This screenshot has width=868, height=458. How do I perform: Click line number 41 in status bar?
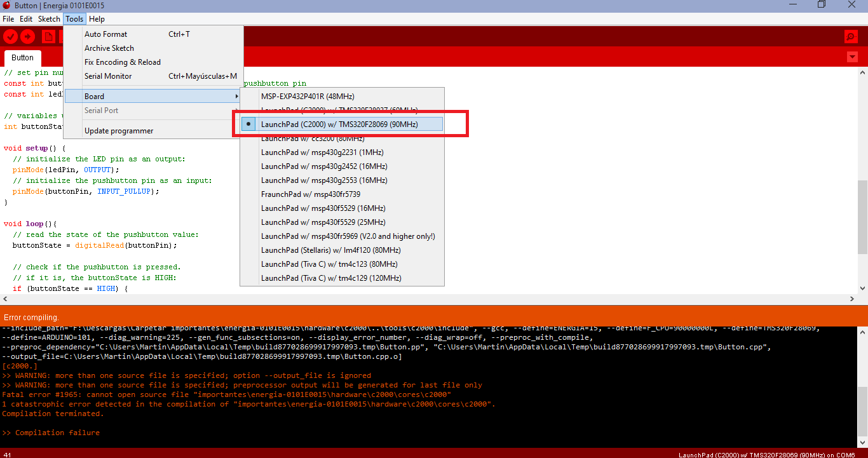click(7, 455)
